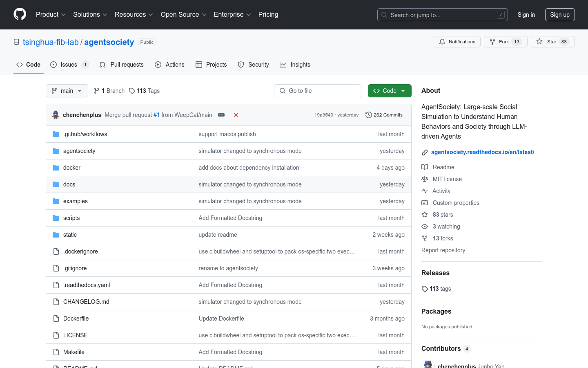The image size is (588, 368).
Task: Click the forks icon in About
Action: pos(425,238)
